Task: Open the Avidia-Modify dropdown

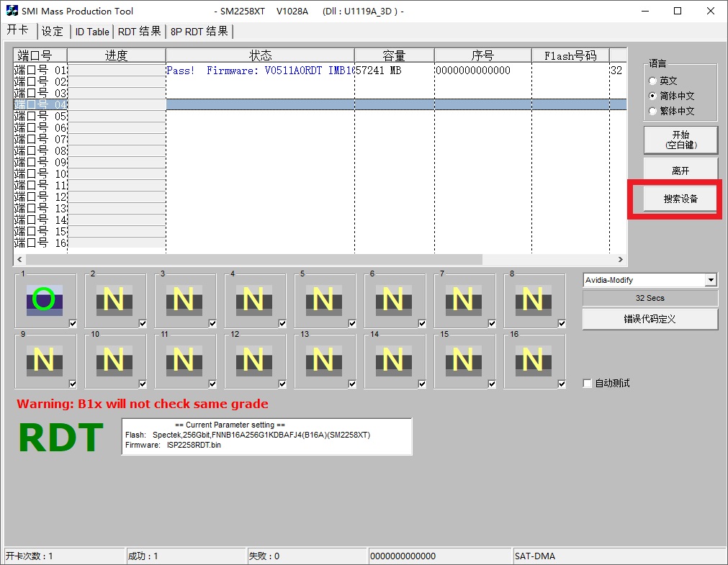Action: click(711, 280)
